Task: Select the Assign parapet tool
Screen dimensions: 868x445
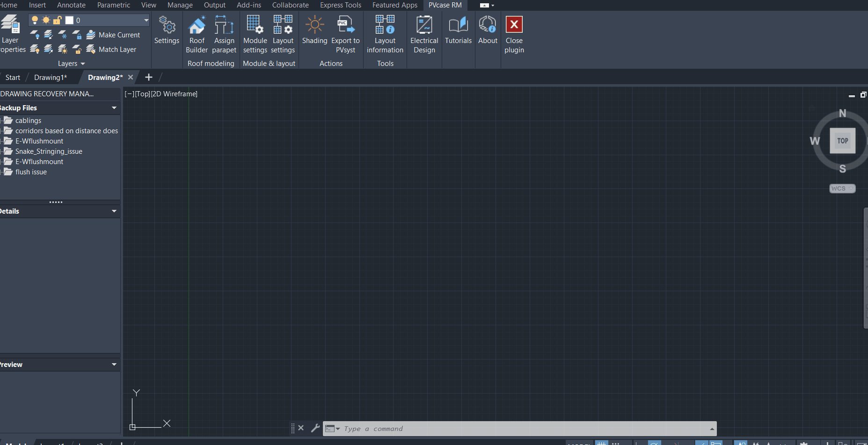Action: tap(224, 34)
